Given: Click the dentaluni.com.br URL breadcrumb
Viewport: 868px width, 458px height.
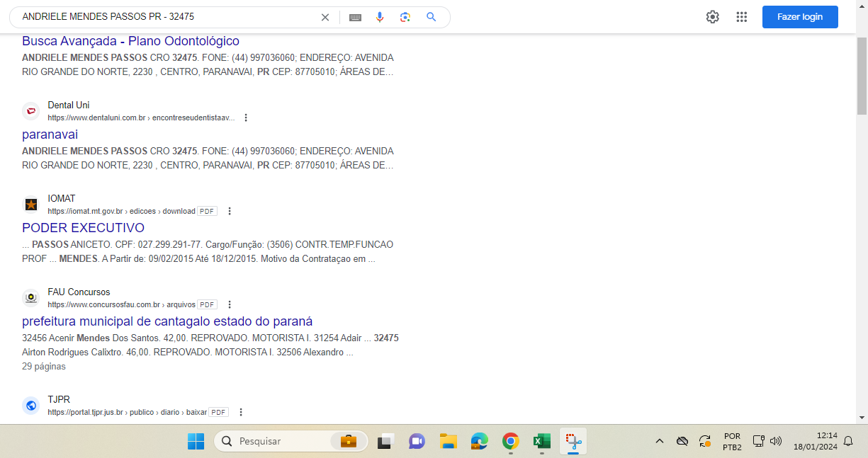Looking at the screenshot, I should pos(141,118).
